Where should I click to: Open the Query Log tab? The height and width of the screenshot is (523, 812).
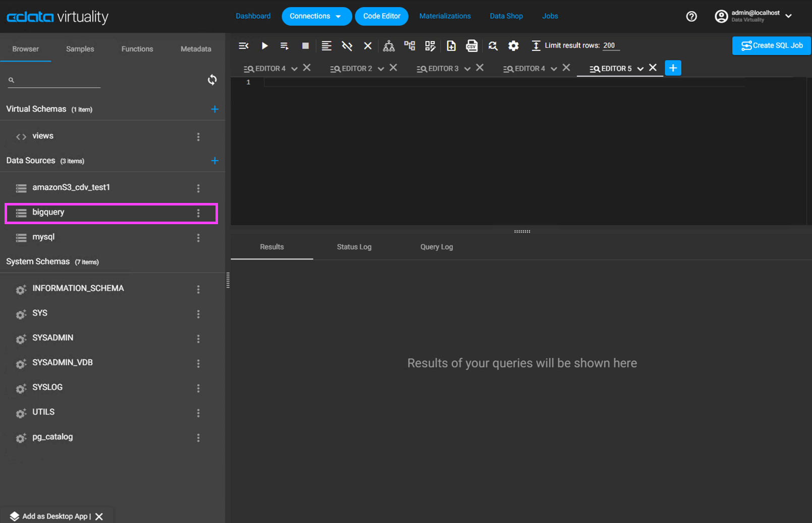436,247
